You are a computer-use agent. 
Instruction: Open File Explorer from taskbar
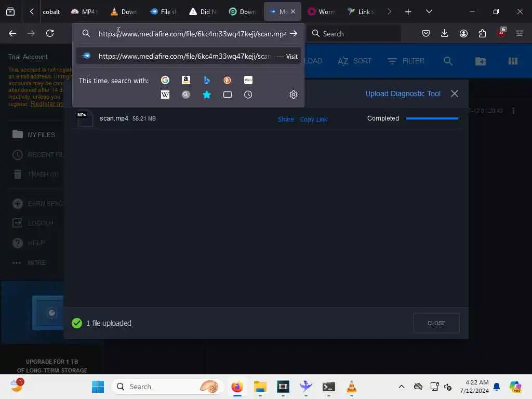pyautogui.click(x=260, y=387)
